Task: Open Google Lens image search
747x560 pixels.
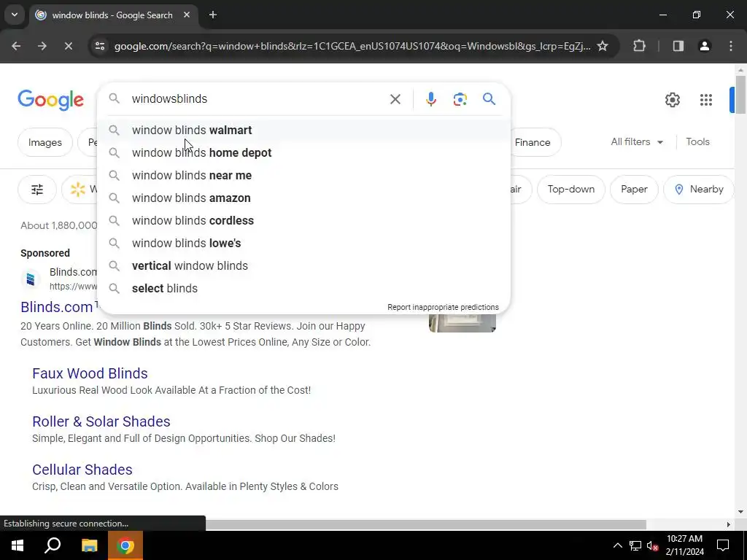Action: (460, 99)
